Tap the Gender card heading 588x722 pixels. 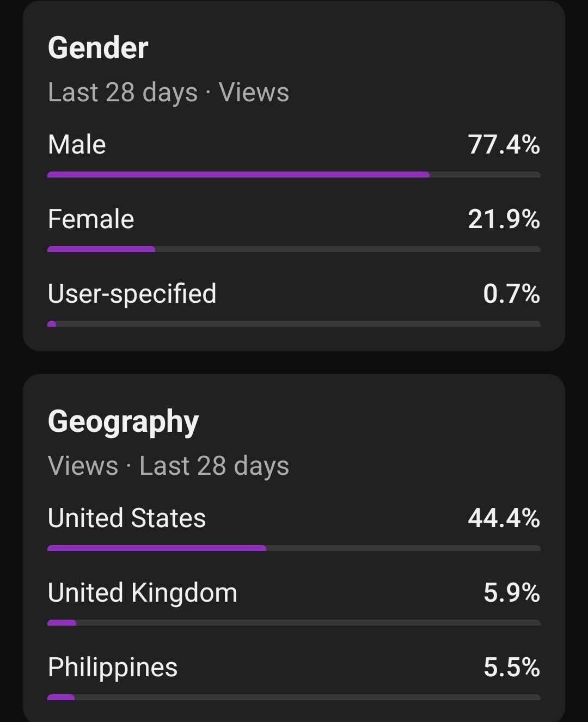[98, 48]
